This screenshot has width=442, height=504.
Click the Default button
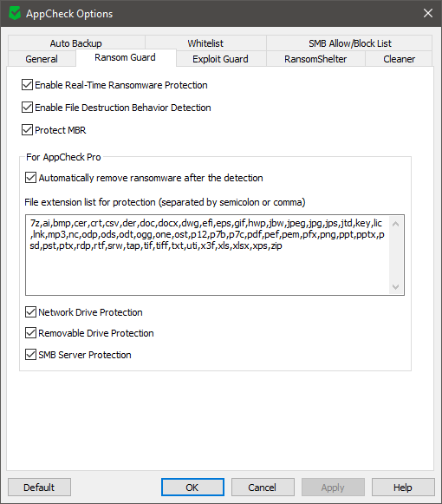[x=39, y=488]
